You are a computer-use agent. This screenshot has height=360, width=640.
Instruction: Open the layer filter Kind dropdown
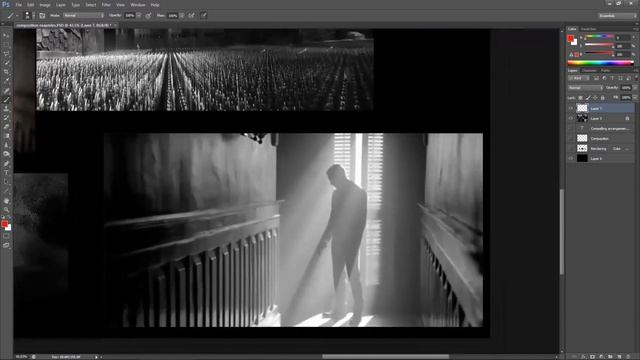[x=578, y=78]
